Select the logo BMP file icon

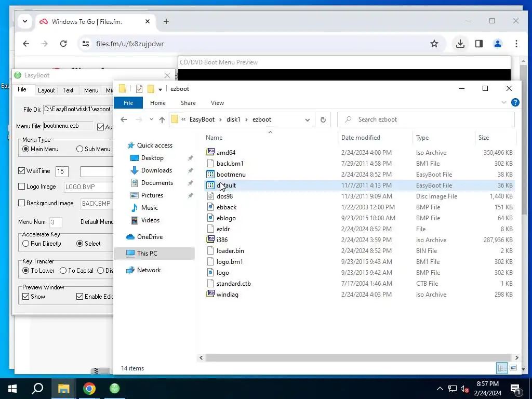point(210,272)
